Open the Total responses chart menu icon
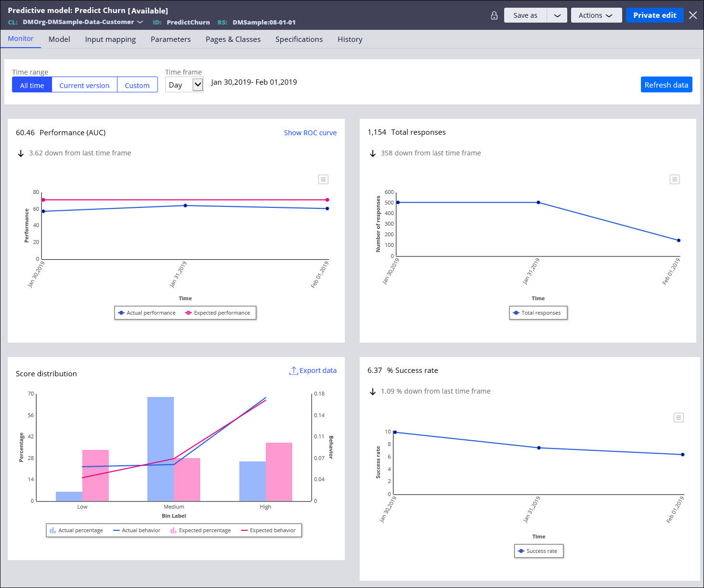The height and width of the screenshot is (588, 704). point(675,179)
